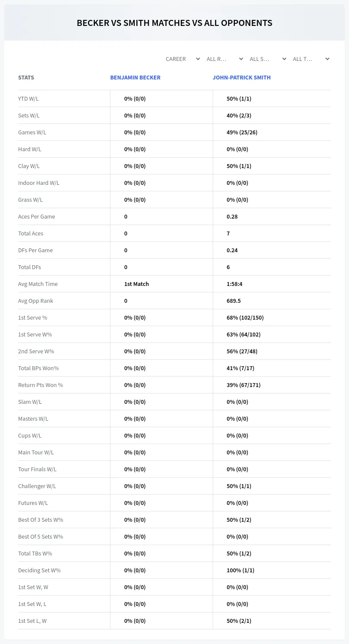Open Benjamin Becker player link
The image size is (349, 644).
click(x=135, y=78)
